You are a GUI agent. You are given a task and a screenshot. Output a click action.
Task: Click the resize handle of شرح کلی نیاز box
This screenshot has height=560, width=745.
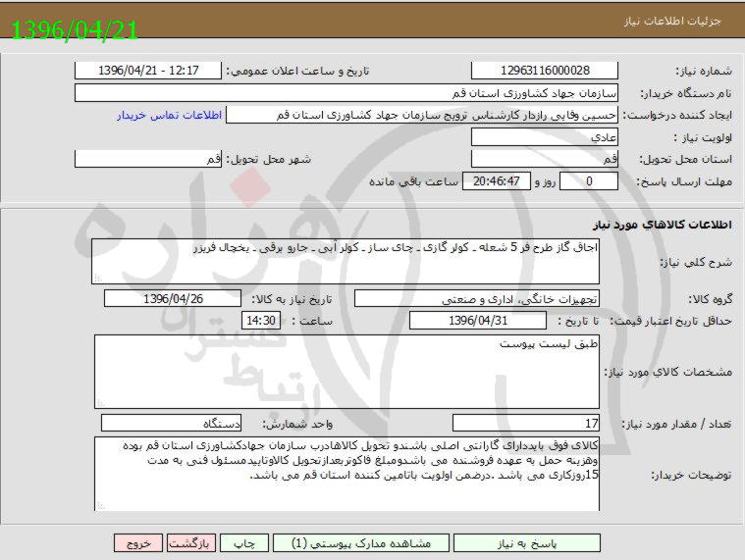coord(98,279)
